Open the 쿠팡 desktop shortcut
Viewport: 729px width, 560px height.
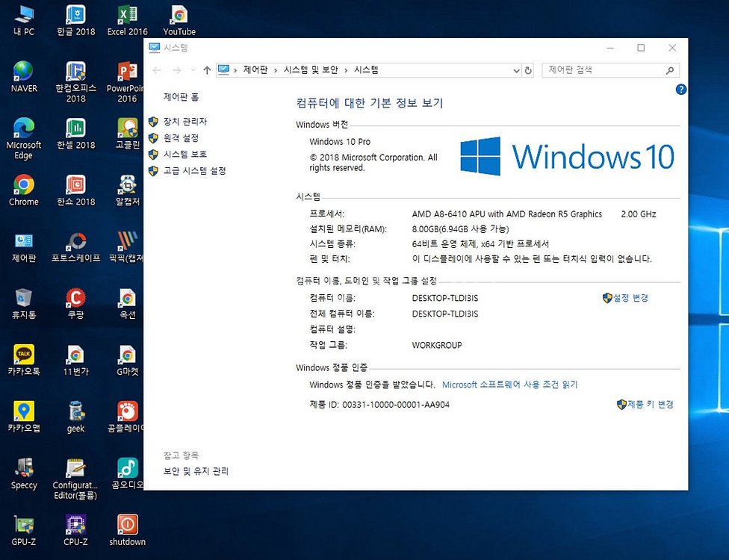[x=75, y=303]
